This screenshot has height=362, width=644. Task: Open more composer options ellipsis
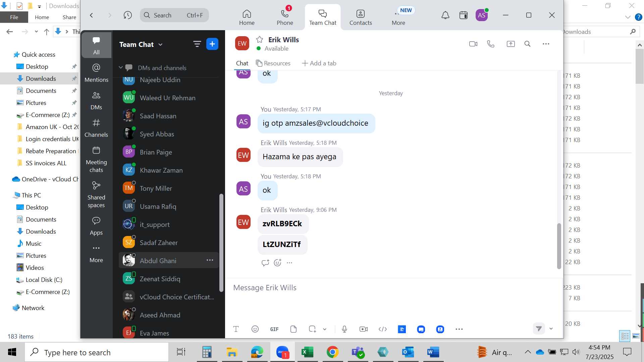coord(459,329)
